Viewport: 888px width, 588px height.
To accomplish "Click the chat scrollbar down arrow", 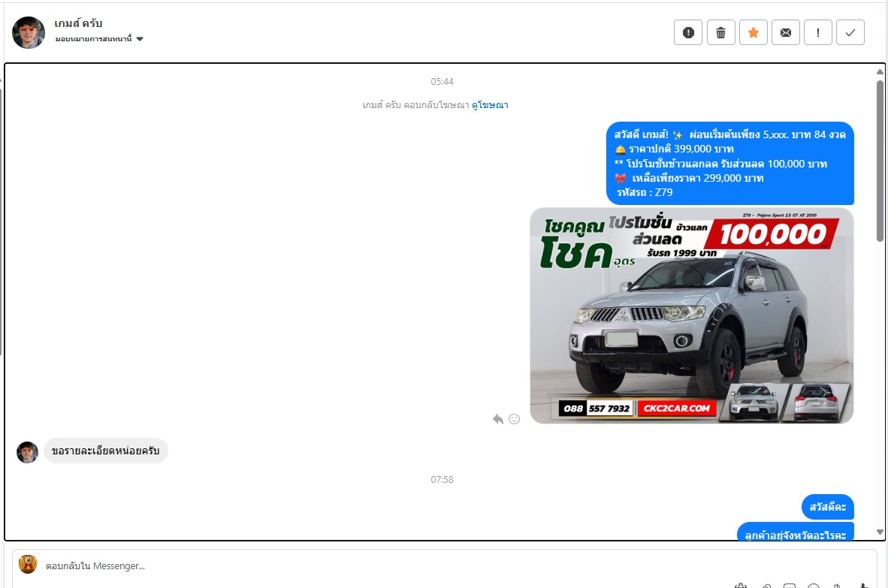I will tap(880, 532).
